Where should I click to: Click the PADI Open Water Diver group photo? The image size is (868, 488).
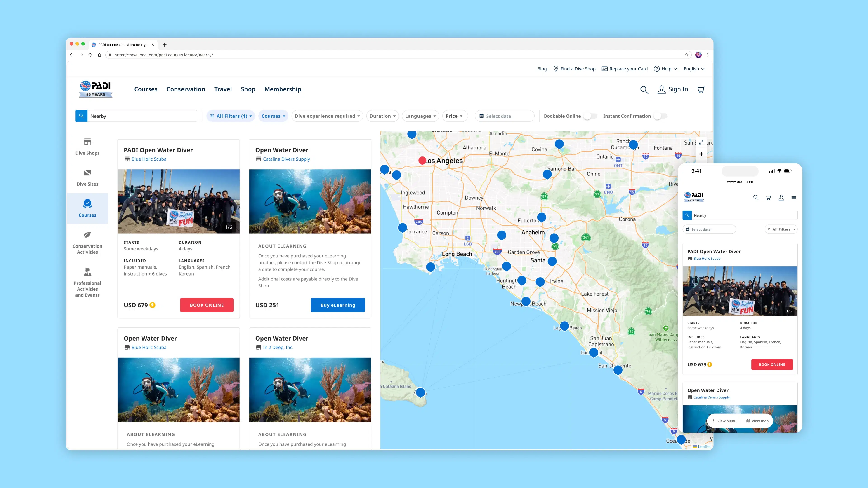click(x=179, y=201)
